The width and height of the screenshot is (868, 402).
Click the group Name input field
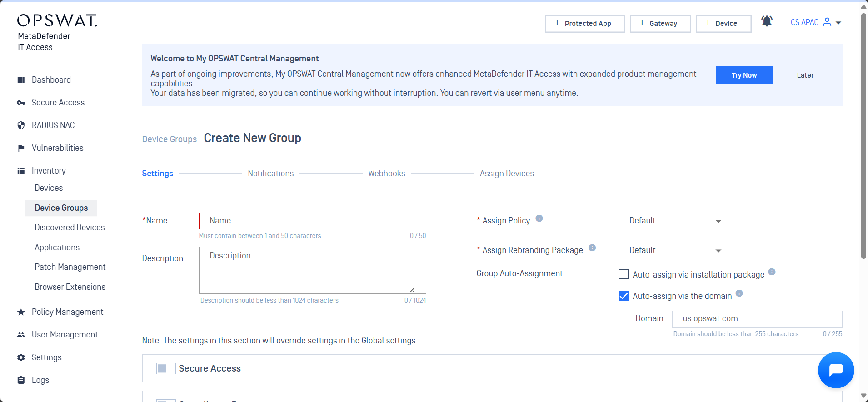tap(312, 221)
